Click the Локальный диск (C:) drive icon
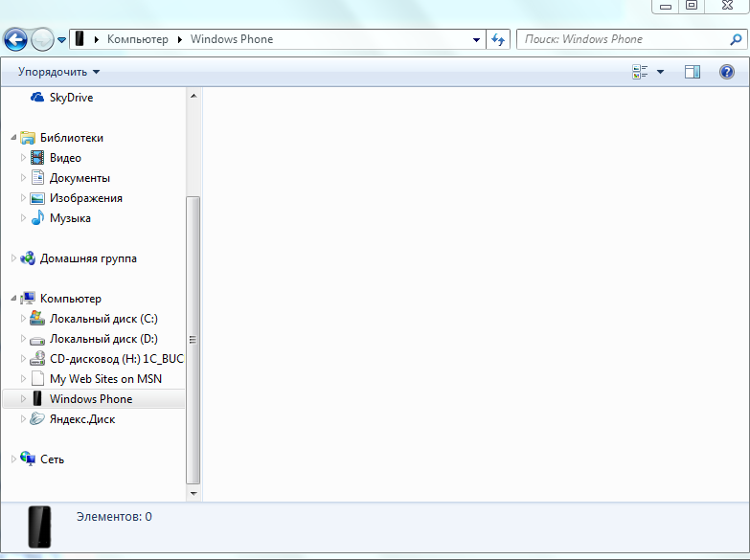The image size is (750, 560). 37,318
